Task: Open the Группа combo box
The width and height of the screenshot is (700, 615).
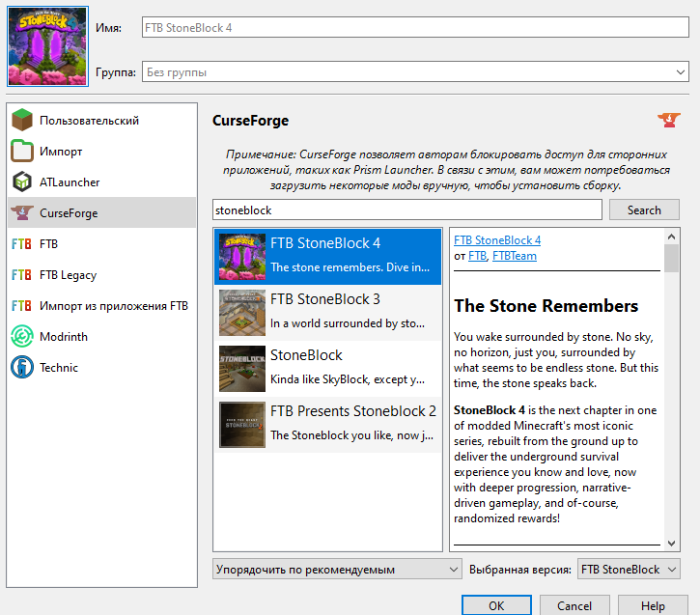Action: pyautogui.click(x=415, y=71)
